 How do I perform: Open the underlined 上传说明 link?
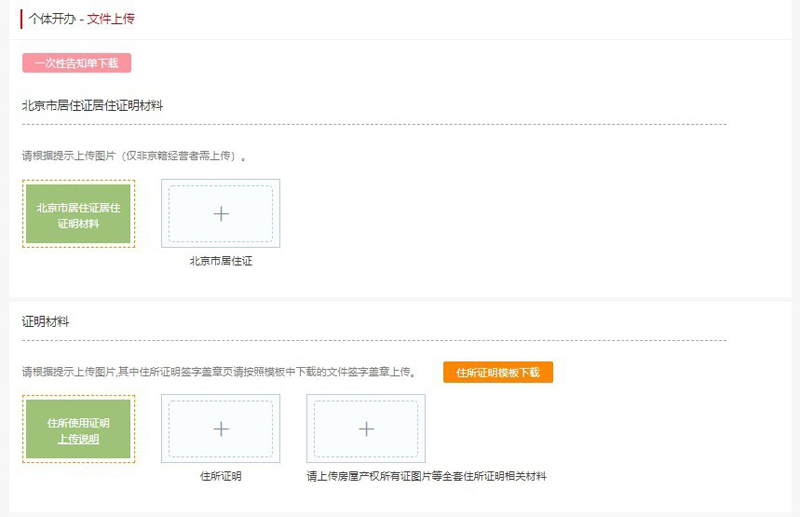point(78,439)
